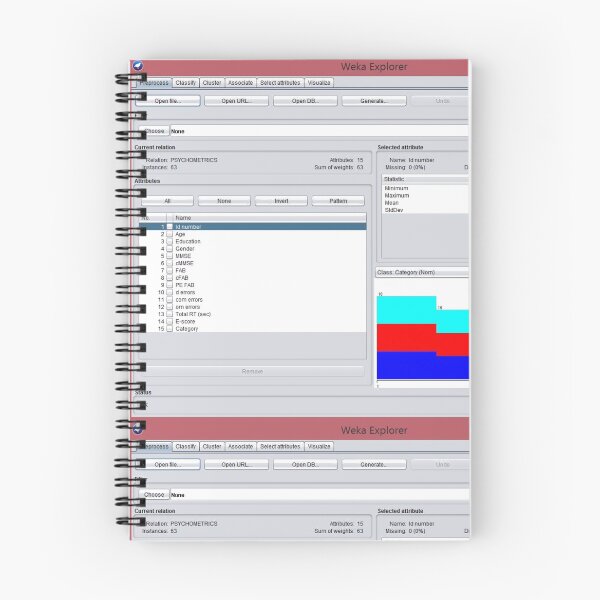Click 'Relation: PSYCHOMETRICS' text in lower window
The image size is (600, 600).
tap(181, 523)
